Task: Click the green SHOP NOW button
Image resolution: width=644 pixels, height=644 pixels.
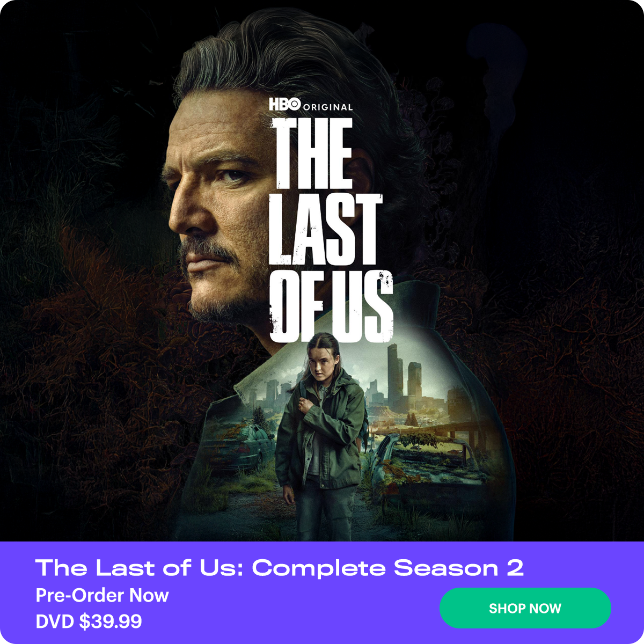Action: (525, 608)
